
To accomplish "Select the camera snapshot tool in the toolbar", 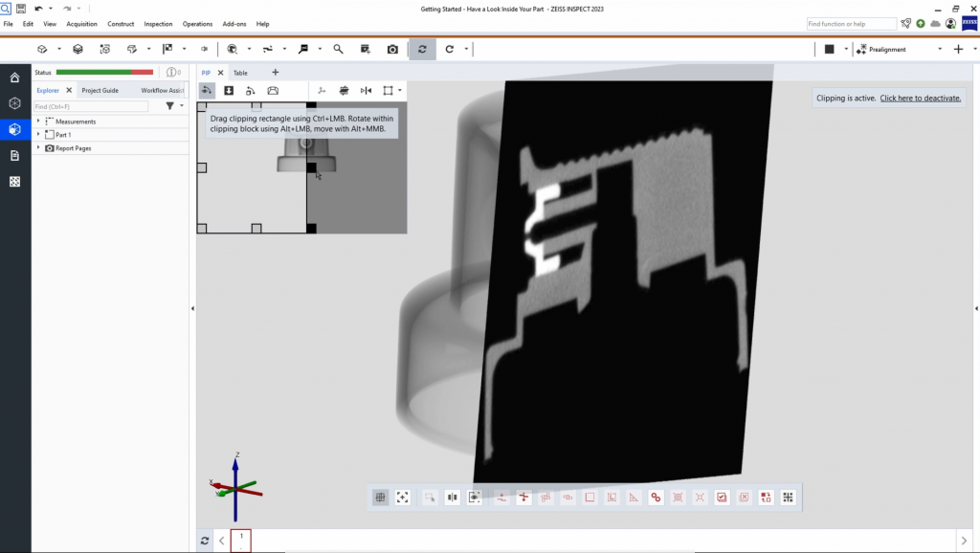I will pos(391,49).
